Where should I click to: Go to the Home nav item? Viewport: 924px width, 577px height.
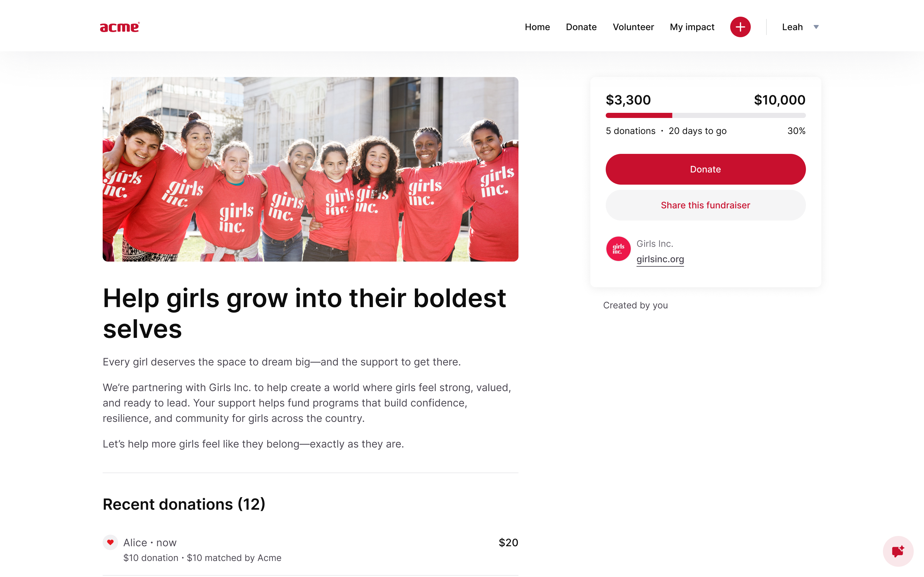click(x=537, y=27)
